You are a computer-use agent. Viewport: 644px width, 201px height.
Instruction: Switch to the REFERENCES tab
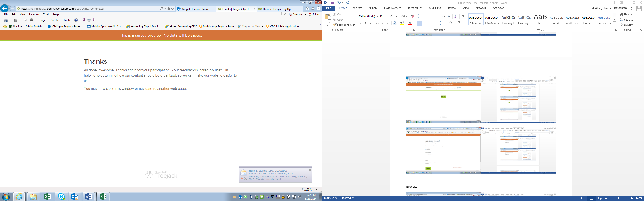click(x=415, y=8)
